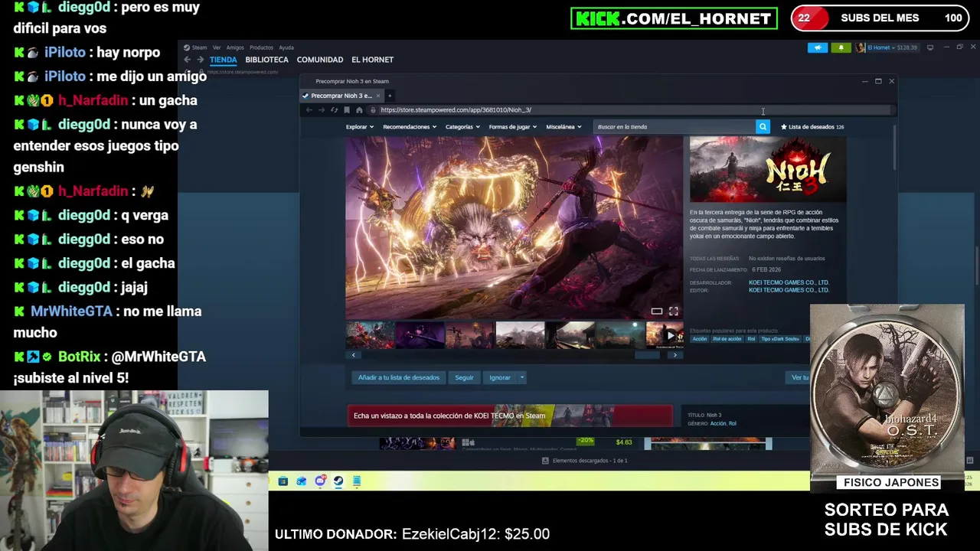980x551 pixels.
Task: Open the EL HORNET profile tab
Action: coord(372,60)
